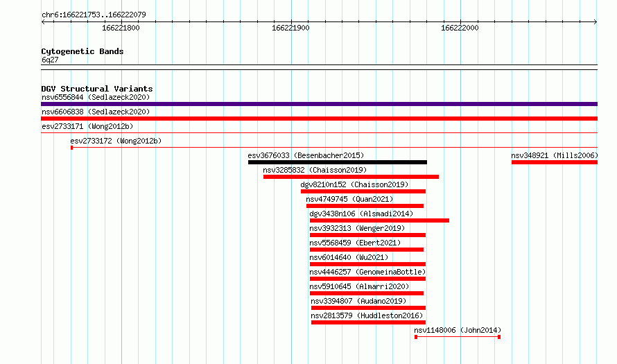Select the red nsv3285832 variant bar
This screenshot has width=617, height=364.
click(x=351, y=177)
